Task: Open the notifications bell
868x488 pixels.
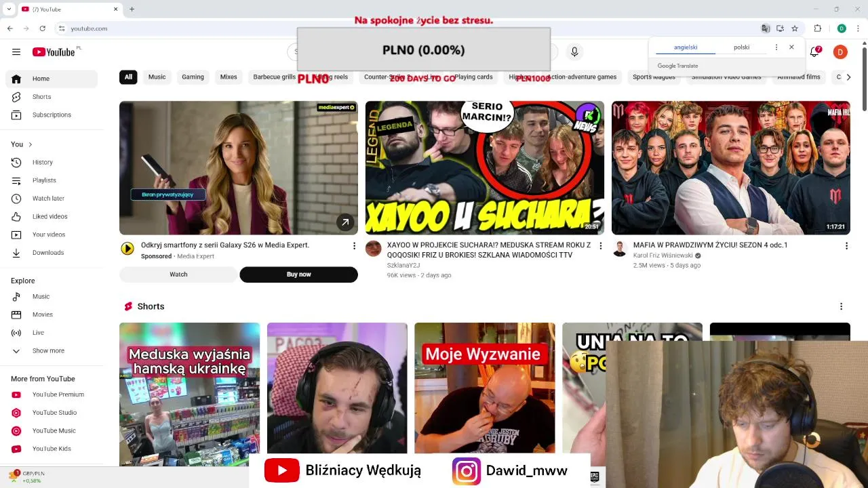Action: pyautogui.click(x=815, y=52)
